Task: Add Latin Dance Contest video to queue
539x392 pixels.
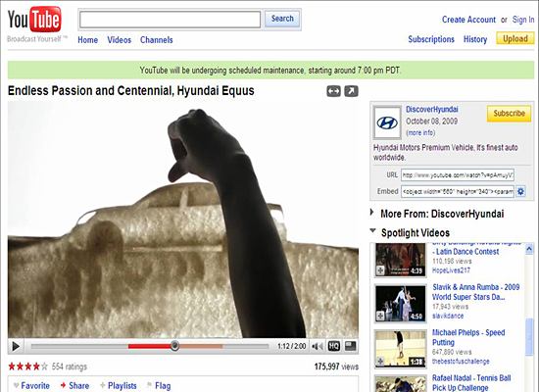Action: pos(380,270)
